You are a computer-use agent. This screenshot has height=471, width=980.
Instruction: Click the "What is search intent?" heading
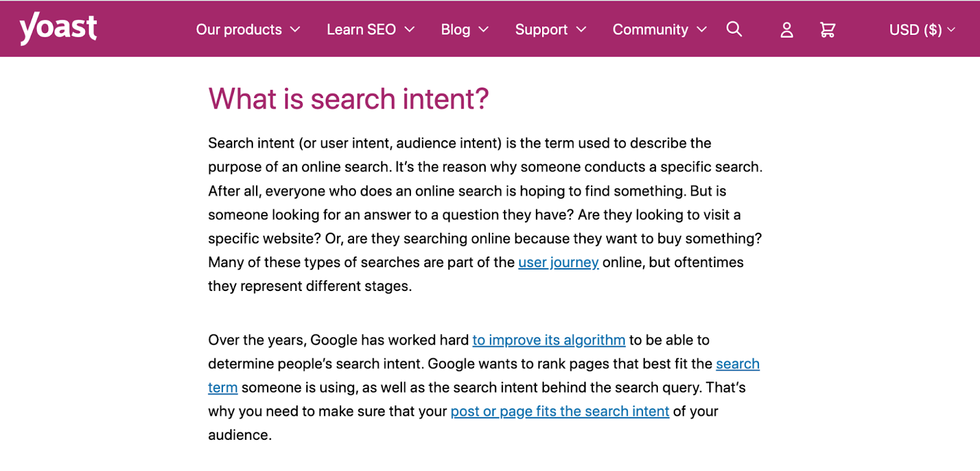tap(349, 99)
